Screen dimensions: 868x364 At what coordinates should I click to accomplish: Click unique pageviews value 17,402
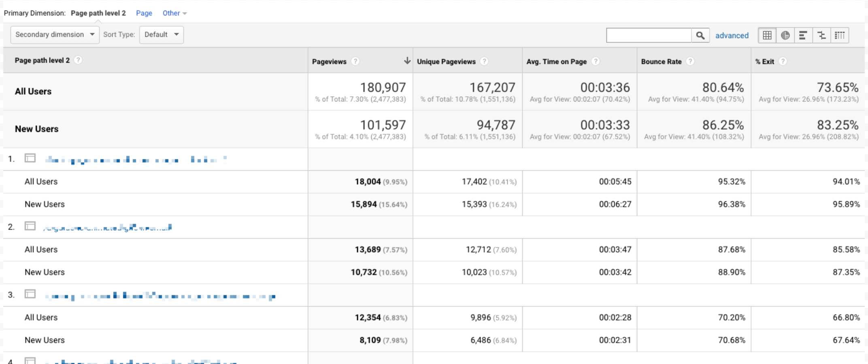[x=474, y=182]
